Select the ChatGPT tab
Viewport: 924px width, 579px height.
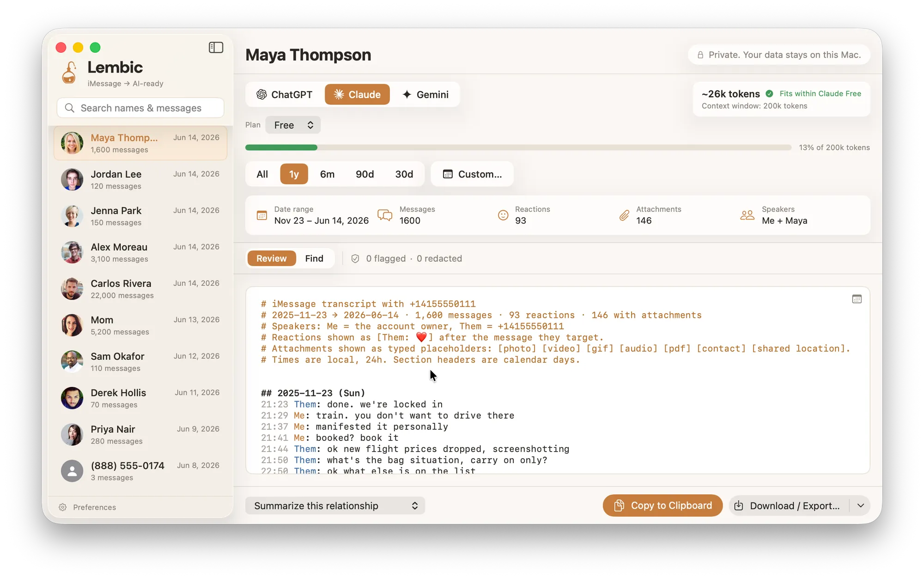[285, 94]
